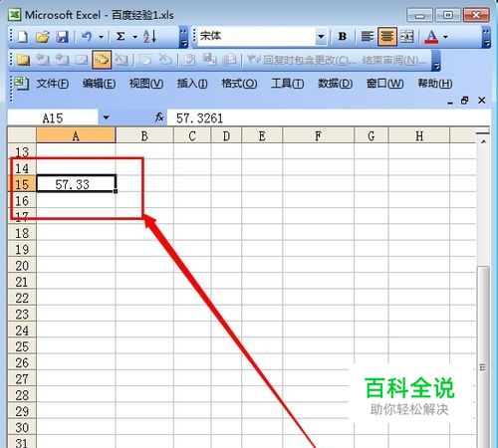
Task: Expand the font name dropdown list
Action: [x=321, y=36]
